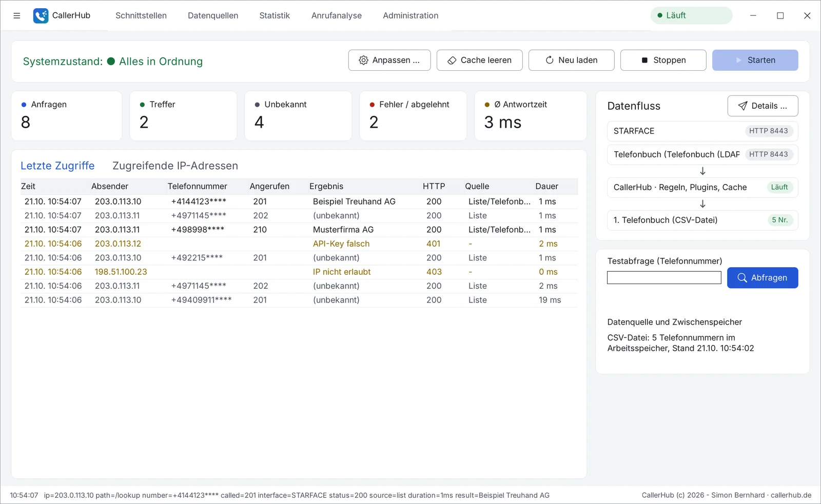The image size is (821, 504).
Task: Click the +49409911**** phone number cell
Action: pos(201,300)
